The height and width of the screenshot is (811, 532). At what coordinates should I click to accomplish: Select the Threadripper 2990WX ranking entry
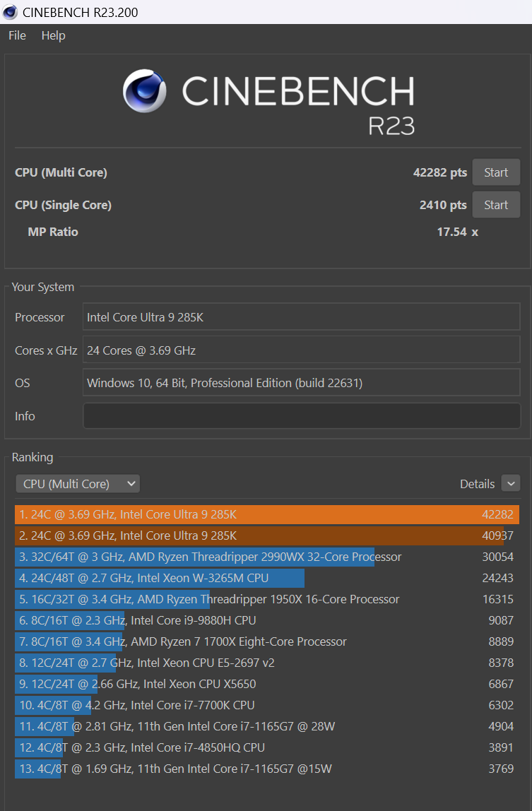click(266, 557)
